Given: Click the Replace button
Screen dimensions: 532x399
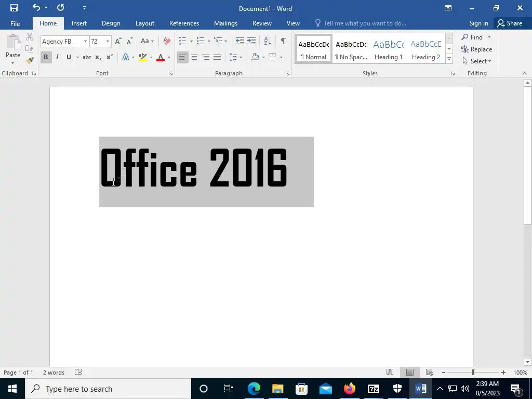Looking at the screenshot, I should point(476,49).
